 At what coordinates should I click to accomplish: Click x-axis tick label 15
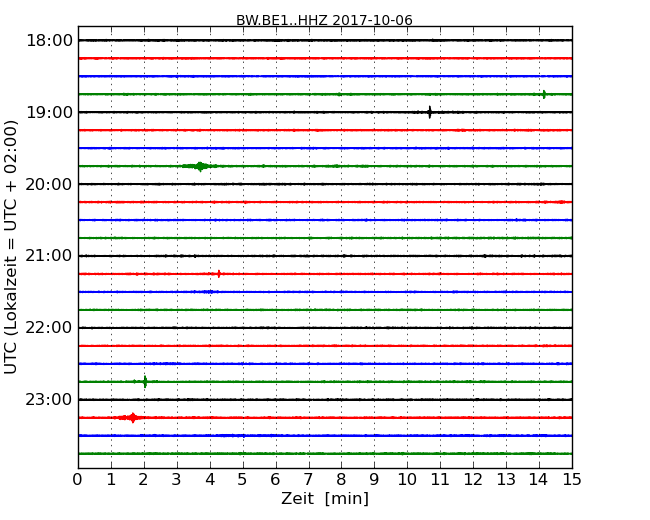572,479
